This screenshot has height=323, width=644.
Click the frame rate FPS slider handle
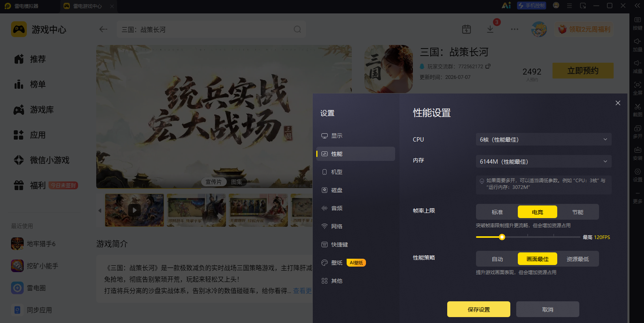click(x=502, y=237)
